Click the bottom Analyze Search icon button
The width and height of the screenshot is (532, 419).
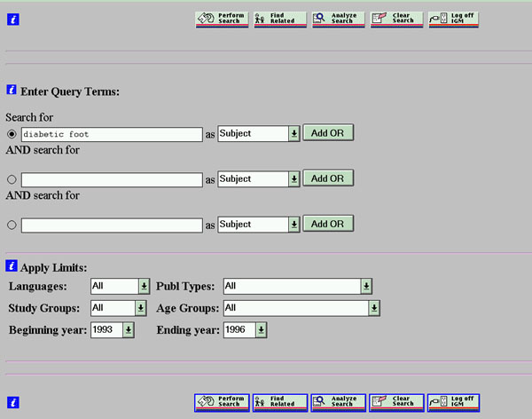coord(337,402)
